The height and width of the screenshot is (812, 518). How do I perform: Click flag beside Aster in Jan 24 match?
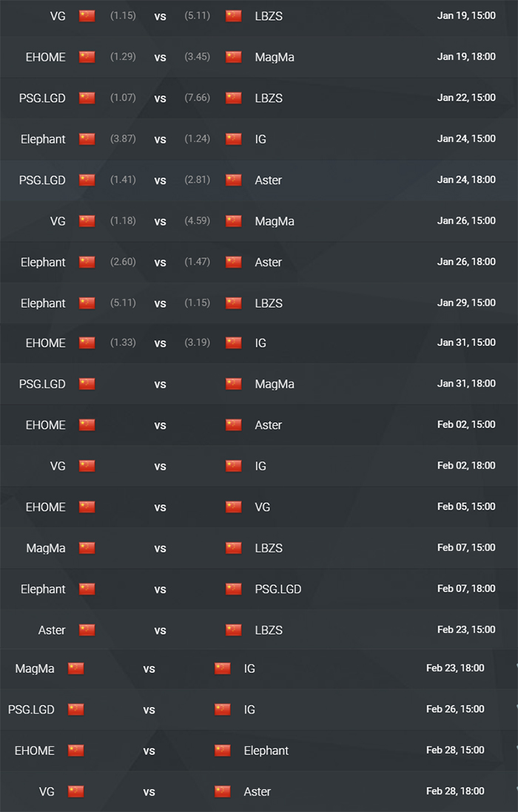coord(234,180)
